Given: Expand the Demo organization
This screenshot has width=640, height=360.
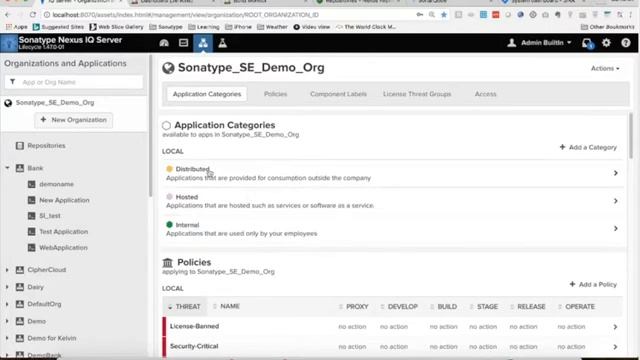Looking at the screenshot, I should tap(7, 321).
